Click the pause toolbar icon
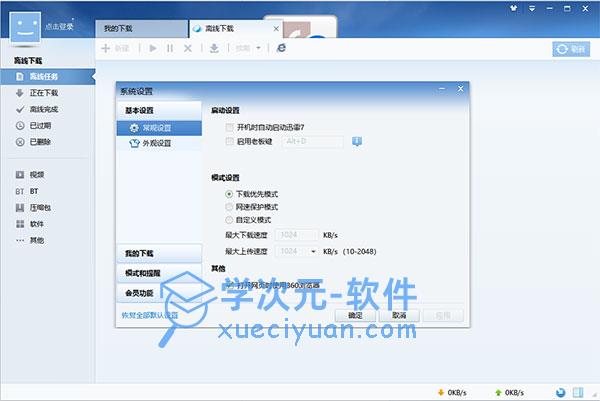The height and width of the screenshot is (401, 600). (170, 48)
